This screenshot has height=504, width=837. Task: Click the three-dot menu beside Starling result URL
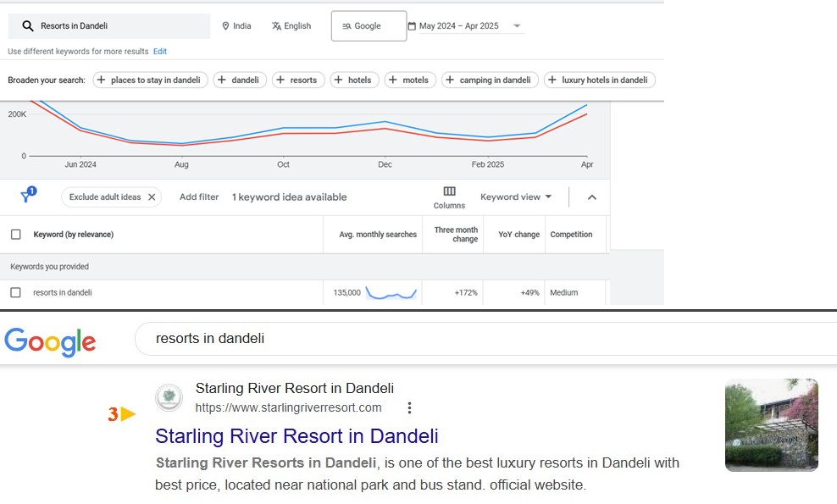(x=409, y=407)
